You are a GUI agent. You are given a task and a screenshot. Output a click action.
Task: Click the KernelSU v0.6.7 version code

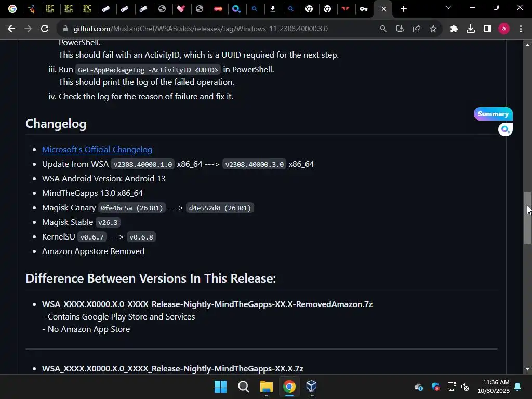[92, 237]
